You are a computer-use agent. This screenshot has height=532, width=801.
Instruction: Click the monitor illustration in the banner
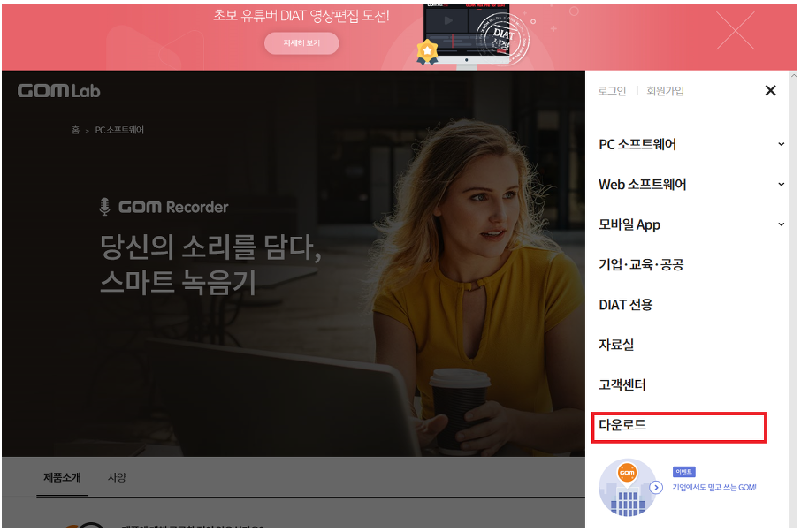467,35
